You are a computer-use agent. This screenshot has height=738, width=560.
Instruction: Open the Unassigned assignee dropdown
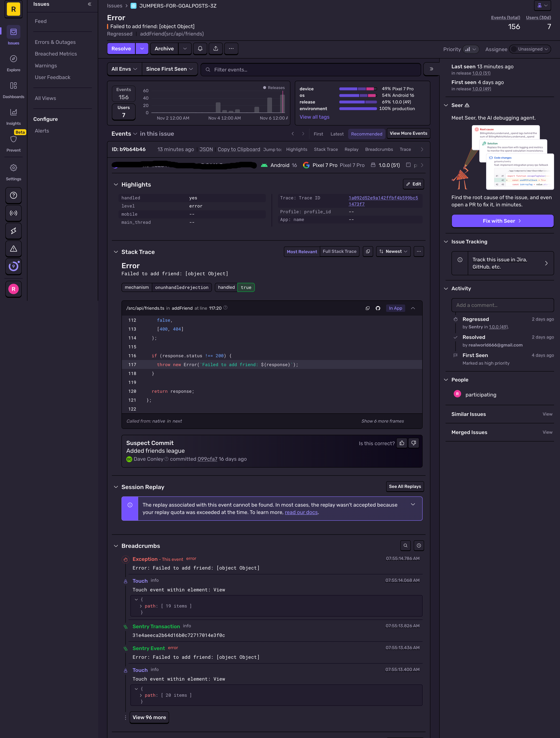tap(530, 49)
